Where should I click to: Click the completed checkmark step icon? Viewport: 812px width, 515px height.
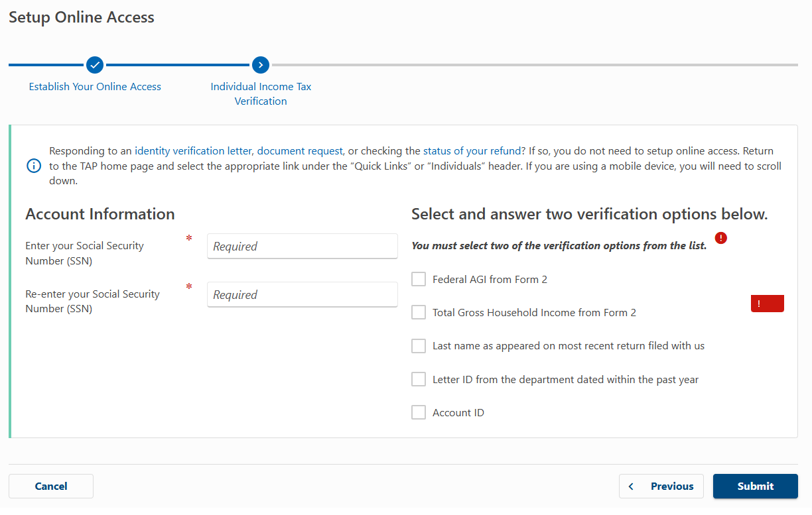click(x=95, y=65)
